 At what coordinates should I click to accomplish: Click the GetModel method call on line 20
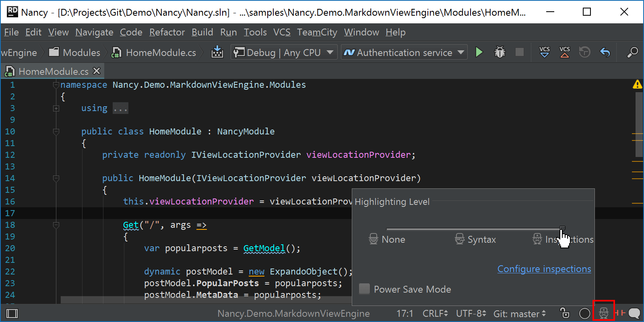click(x=264, y=248)
